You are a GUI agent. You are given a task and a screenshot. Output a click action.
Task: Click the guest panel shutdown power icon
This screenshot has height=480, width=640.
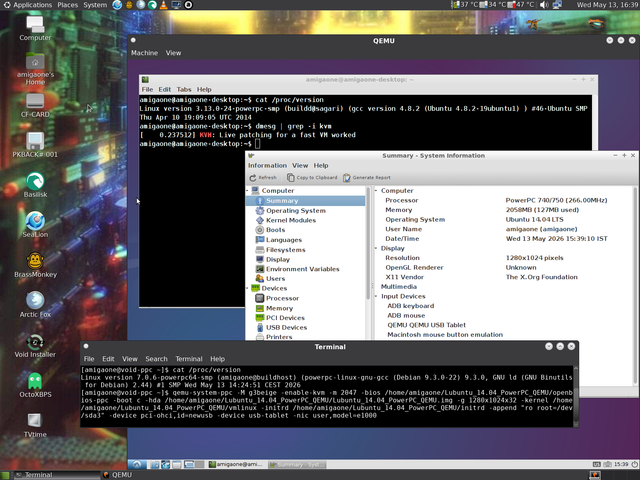(634, 464)
